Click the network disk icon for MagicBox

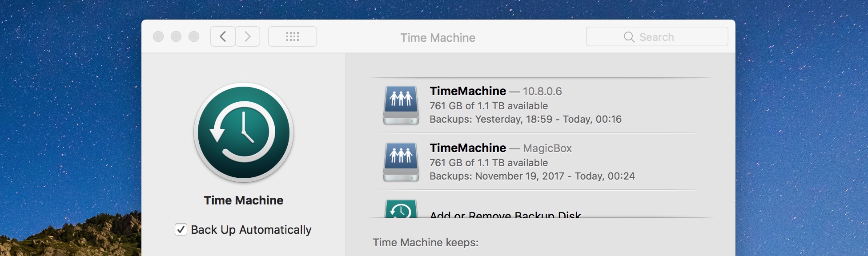point(401,162)
